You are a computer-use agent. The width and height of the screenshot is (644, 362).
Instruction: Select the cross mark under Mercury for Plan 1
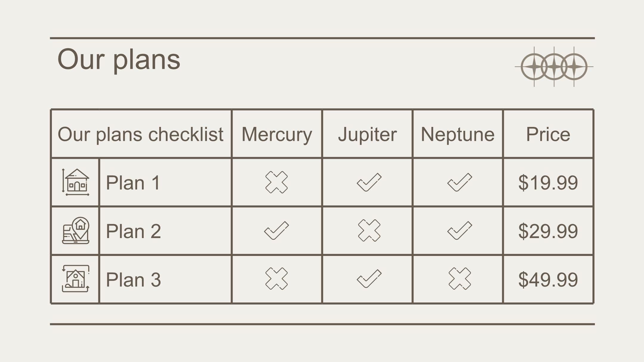(276, 182)
